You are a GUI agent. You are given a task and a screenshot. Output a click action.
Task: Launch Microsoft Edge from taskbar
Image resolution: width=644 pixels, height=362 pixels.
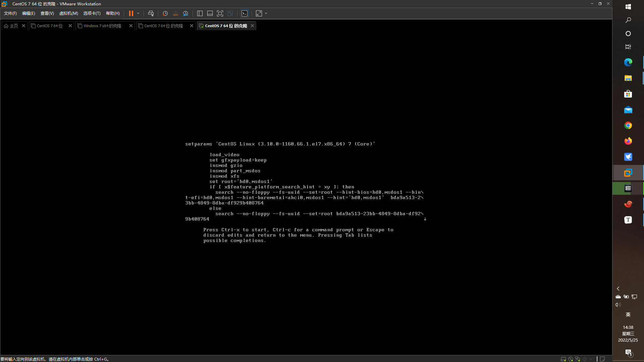(628, 62)
